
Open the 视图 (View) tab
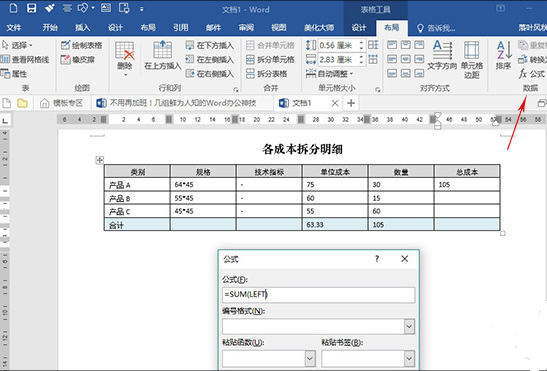click(279, 28)
